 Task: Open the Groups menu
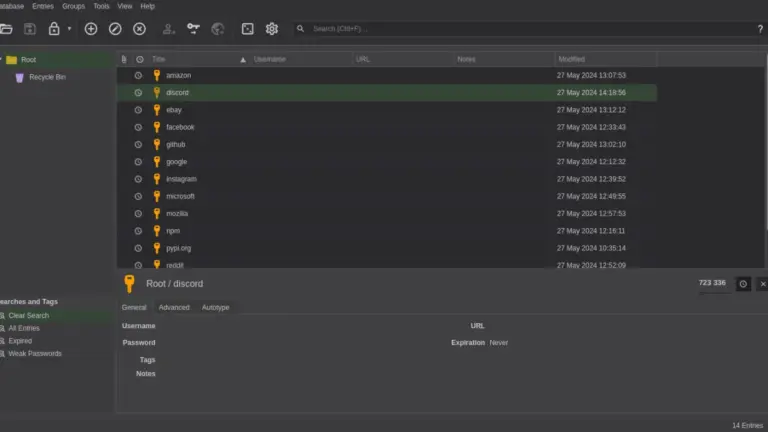(x=73, y=6)
